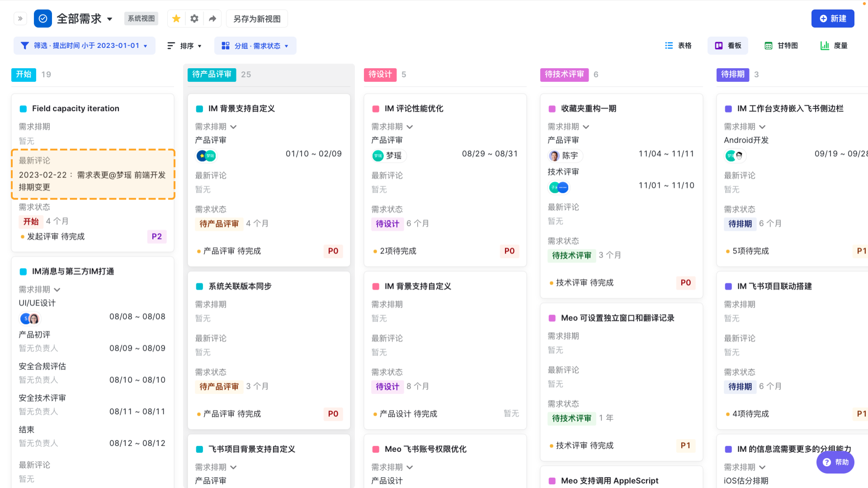Screen dimensions: 868x488
Task: Collapse 需求排期 on IM 背景支持自定义 in 待产品评审
Action: 234,127
